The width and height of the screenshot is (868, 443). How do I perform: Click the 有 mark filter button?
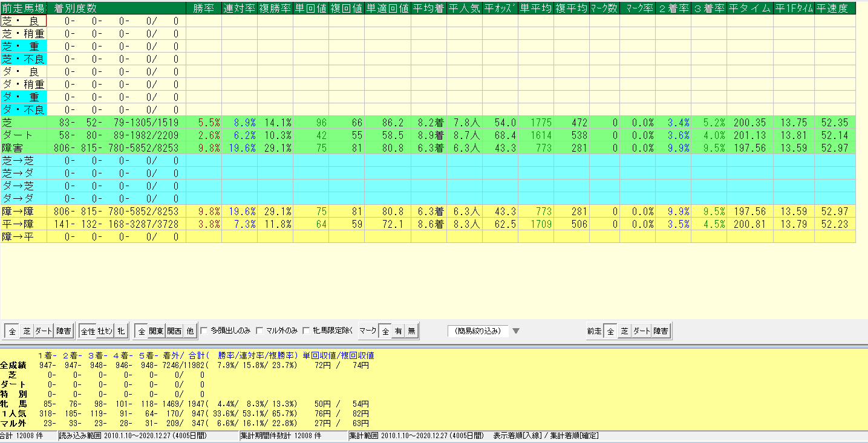click(398, 331)
